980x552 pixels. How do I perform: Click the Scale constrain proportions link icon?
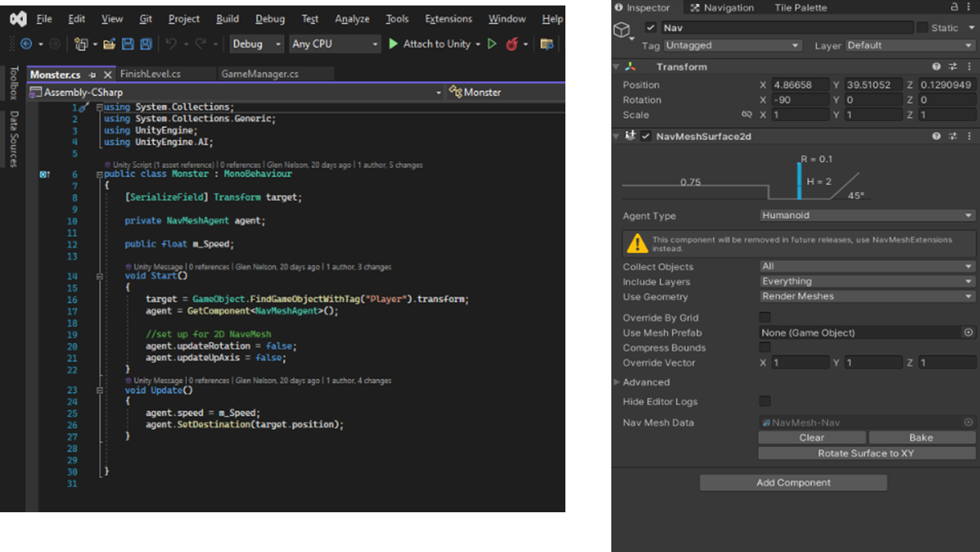[746, 115]
